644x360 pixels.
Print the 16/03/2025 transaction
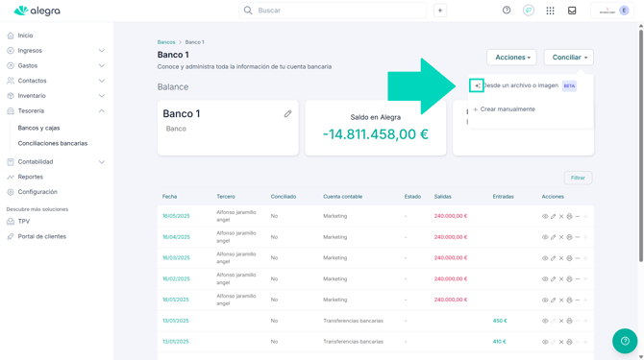coord(569,258)
